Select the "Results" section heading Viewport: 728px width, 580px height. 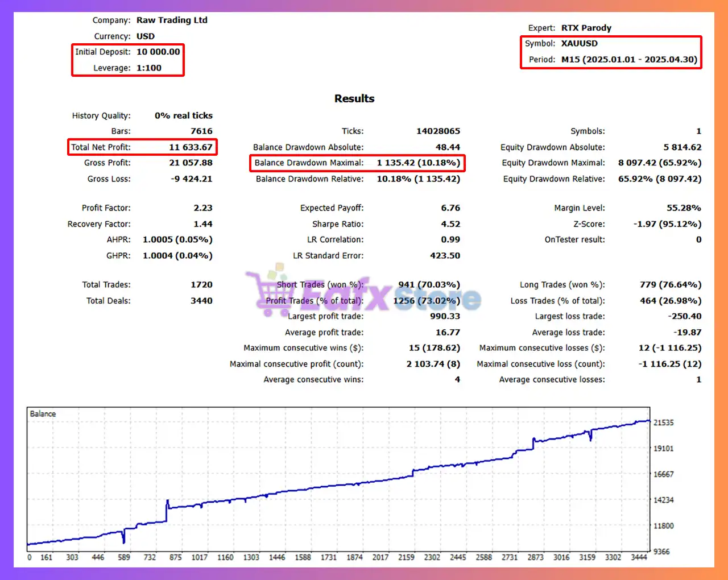354,98
